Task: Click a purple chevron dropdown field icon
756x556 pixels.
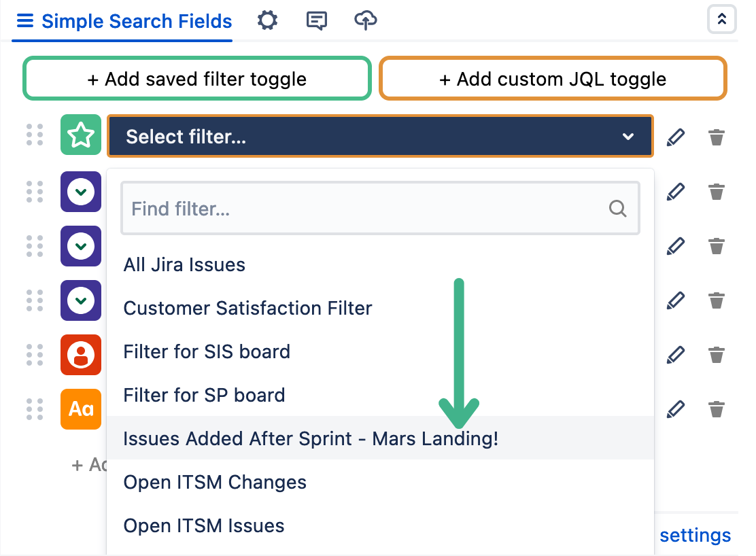Action: click(81, 192)
